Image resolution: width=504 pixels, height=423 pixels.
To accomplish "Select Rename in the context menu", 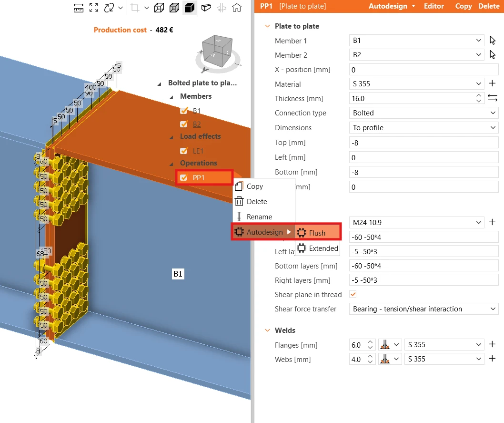I will click(x=259, y=217).
